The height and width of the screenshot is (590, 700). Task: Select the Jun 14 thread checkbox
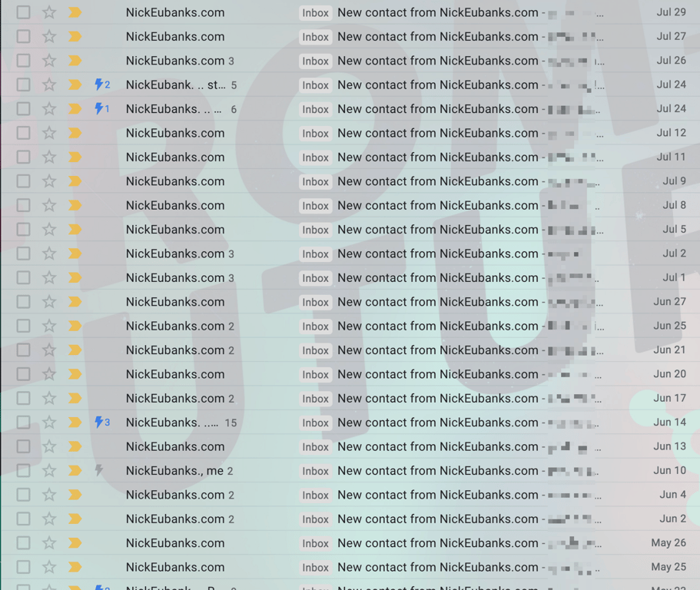point(23,423)
